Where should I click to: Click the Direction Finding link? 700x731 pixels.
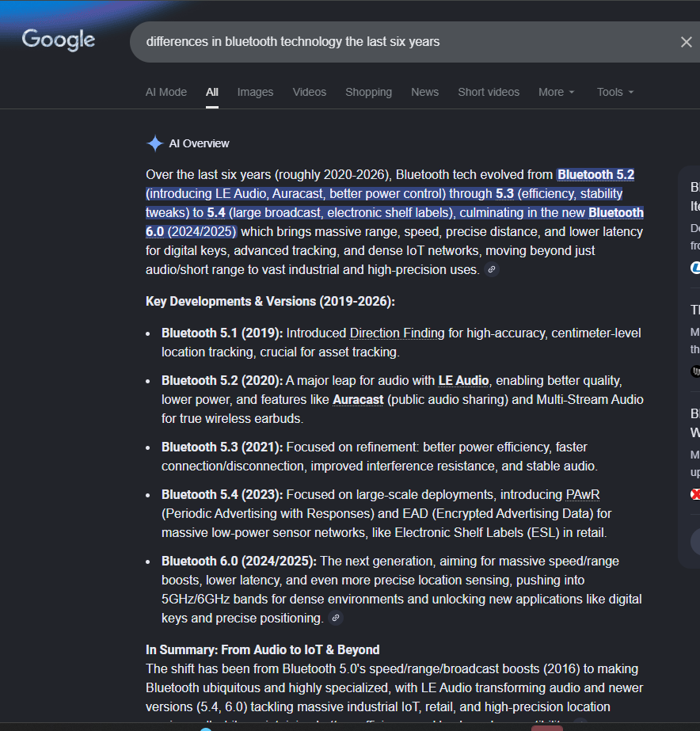397,333
